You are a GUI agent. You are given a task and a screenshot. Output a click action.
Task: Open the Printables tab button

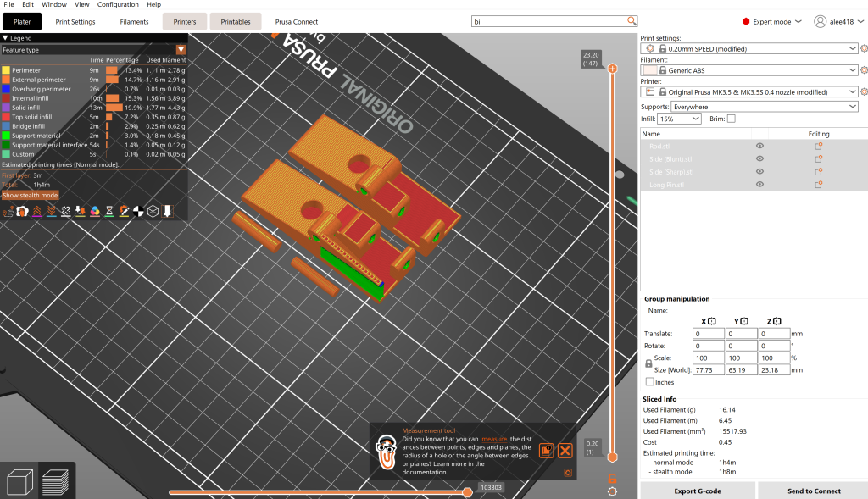[x=236, y=21]
